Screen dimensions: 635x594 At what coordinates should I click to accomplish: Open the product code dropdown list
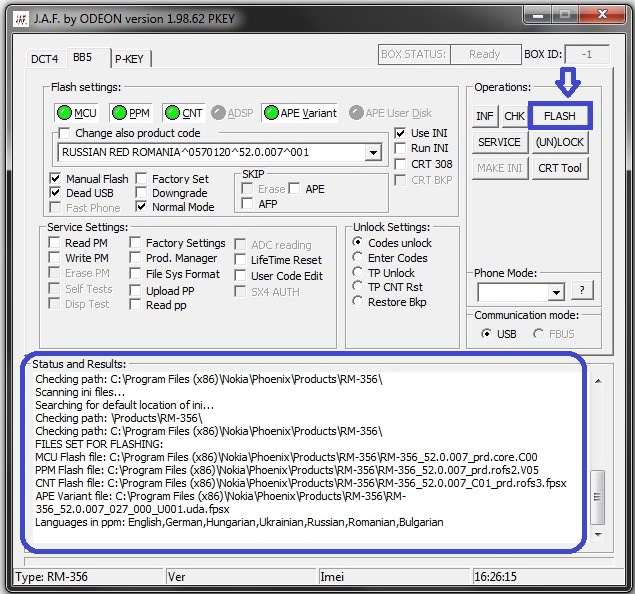(x=373, y=153)
